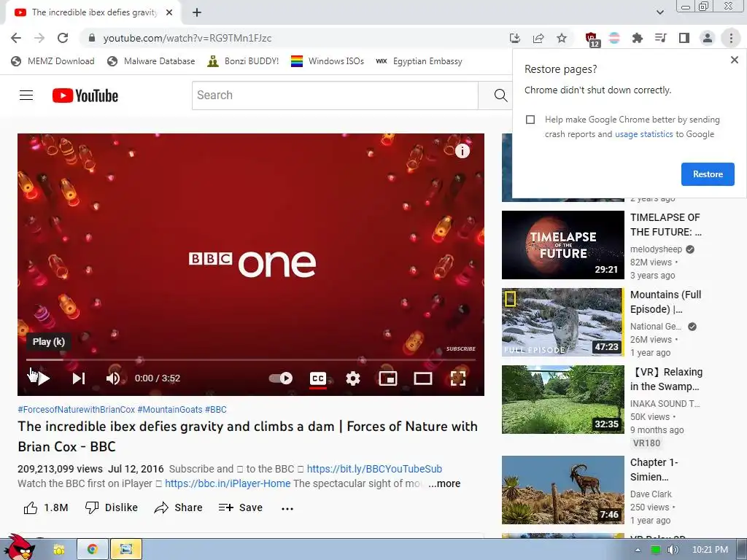747x560 pixels.
Task: Toggle closed captions (CC)
Action: pos(318,378)
